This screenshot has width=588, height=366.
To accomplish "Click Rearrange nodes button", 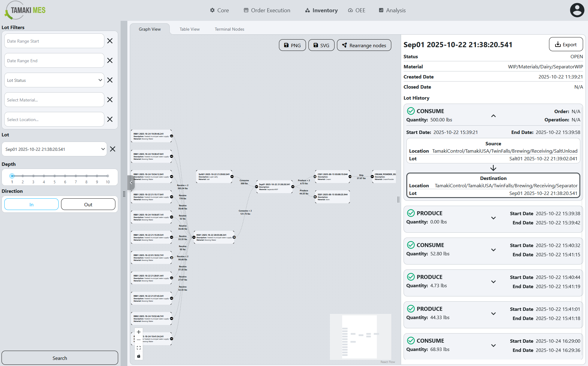I will click(364, 45).
